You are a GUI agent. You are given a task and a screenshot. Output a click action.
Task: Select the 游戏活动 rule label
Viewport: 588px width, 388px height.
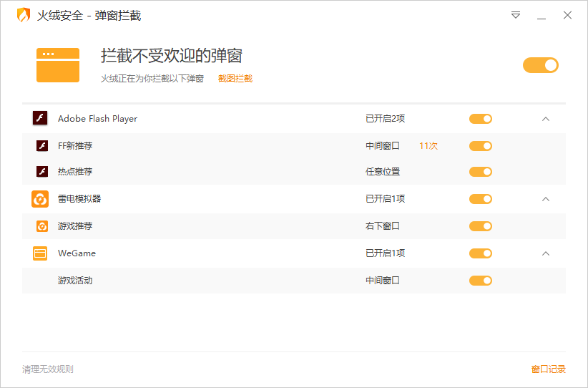(x=75, y=281)
